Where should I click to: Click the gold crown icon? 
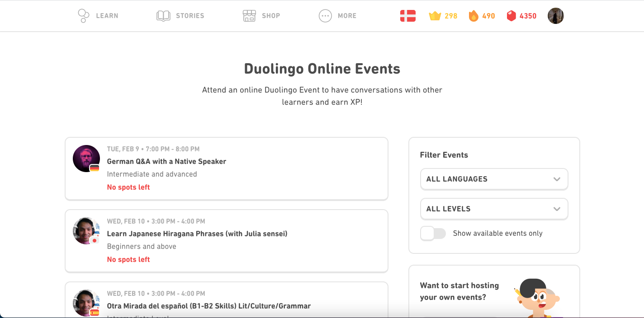click(435, 16)
